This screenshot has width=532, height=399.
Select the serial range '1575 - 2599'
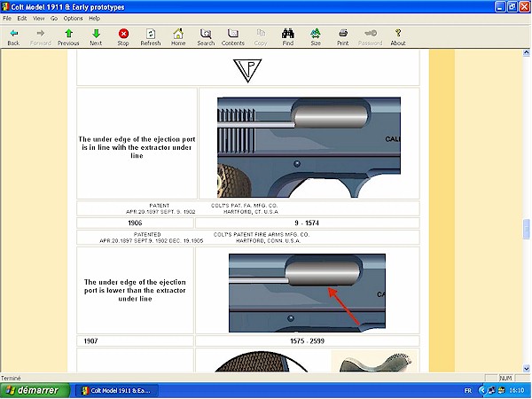click(307, 341)
